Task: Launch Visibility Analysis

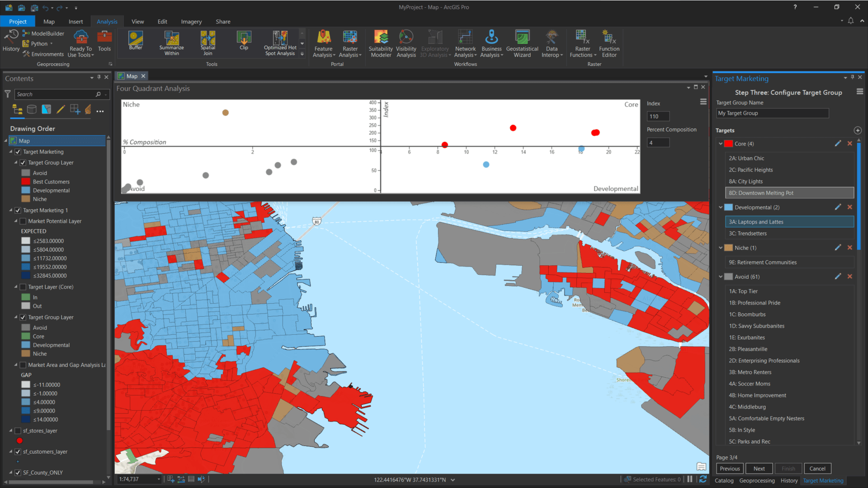Action: click(406, 44)
